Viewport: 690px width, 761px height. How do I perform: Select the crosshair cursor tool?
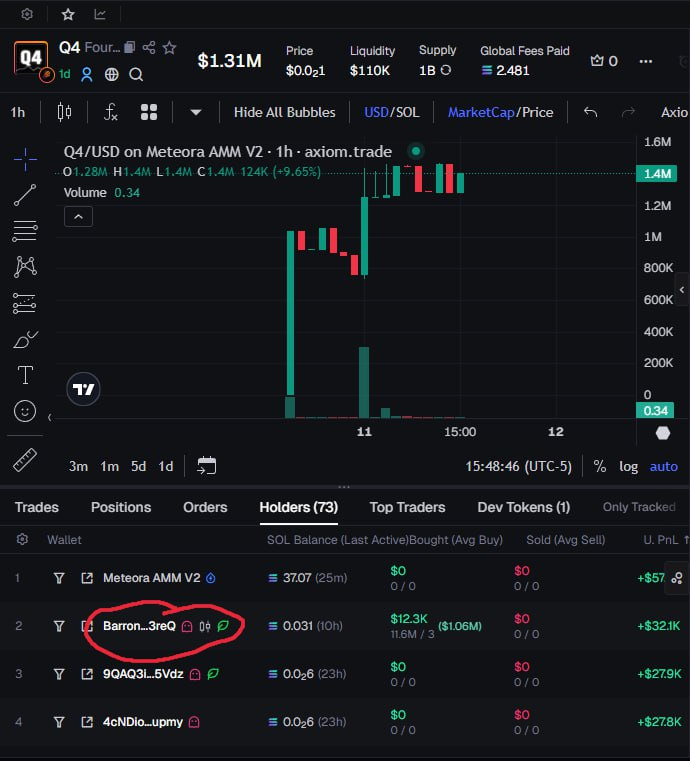coord(25,159)
